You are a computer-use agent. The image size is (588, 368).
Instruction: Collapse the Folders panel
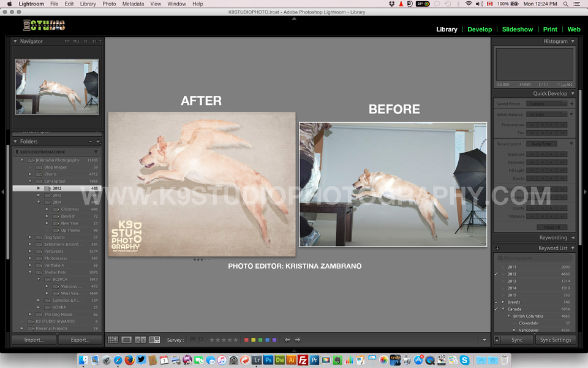pyautogui.click(x=15, y=142)
